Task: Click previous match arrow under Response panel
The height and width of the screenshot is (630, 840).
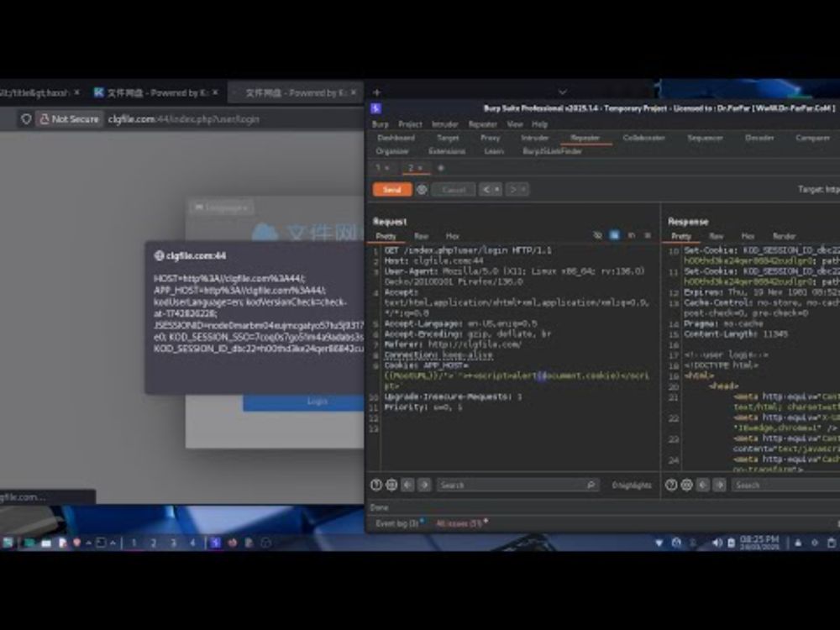Action: [703, 485]
